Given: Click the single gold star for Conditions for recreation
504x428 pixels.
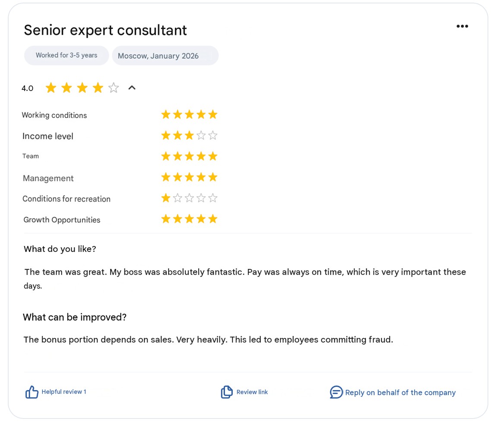Looking at the screenshot, I should click(166, 198).
